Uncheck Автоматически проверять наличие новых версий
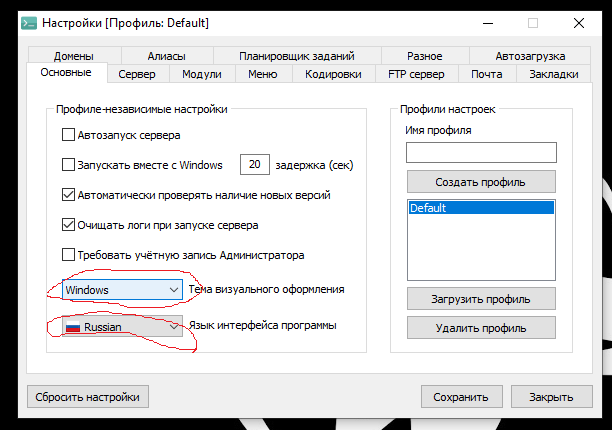The width and height of the screenshot is (612, 430). (69, 195)
